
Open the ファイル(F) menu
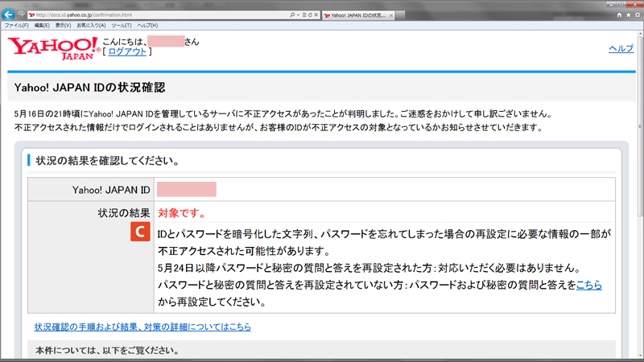pyautogui.click(x=16, y=26)
